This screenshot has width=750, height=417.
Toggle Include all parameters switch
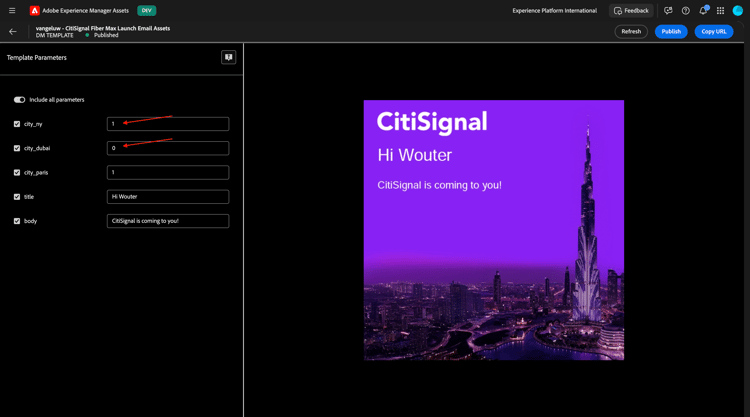click(19, 99)
